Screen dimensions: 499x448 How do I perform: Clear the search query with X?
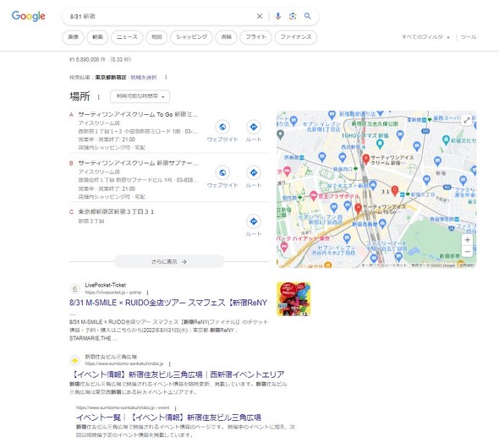260,16
